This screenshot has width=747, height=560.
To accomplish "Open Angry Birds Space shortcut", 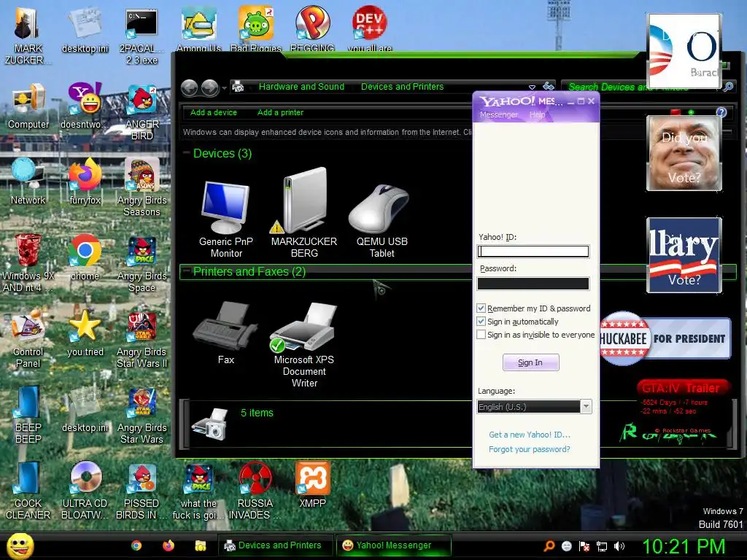I will 142,262.
